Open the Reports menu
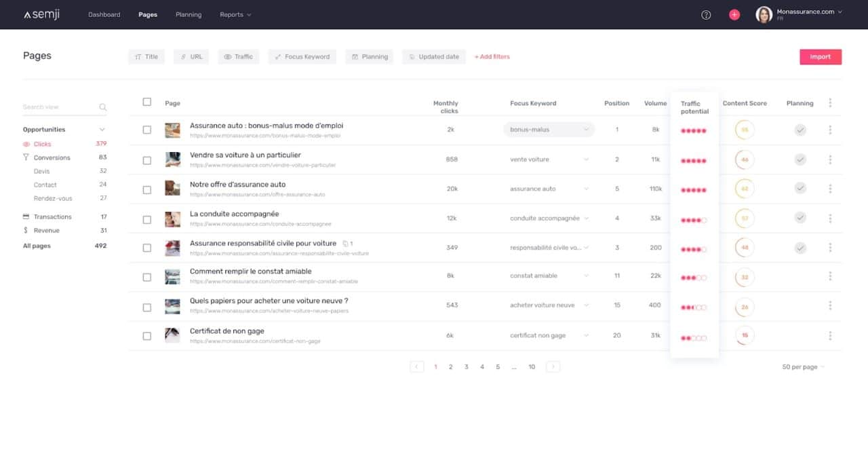Image resolution: width=868 pixels, height=452 pixels. (x=235, y=15)
